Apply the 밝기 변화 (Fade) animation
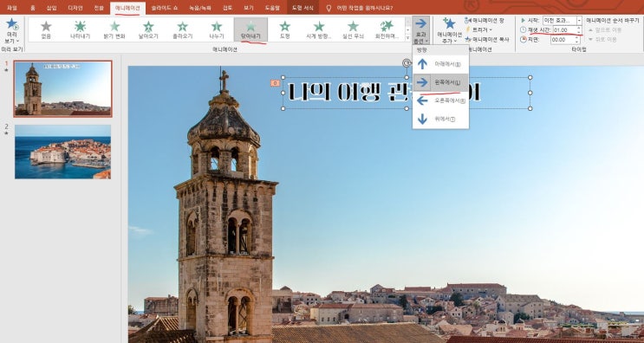644x343 pixels. tap(114, 29)
